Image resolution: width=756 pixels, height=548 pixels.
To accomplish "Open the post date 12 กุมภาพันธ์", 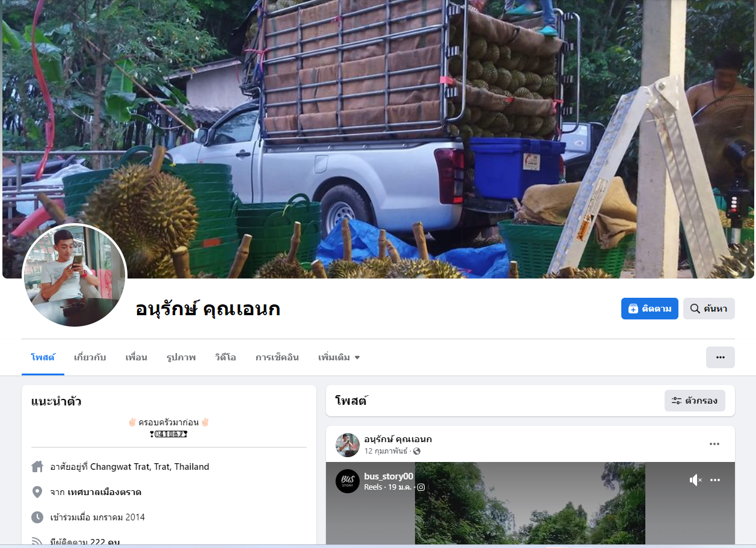I will [386, 451].
